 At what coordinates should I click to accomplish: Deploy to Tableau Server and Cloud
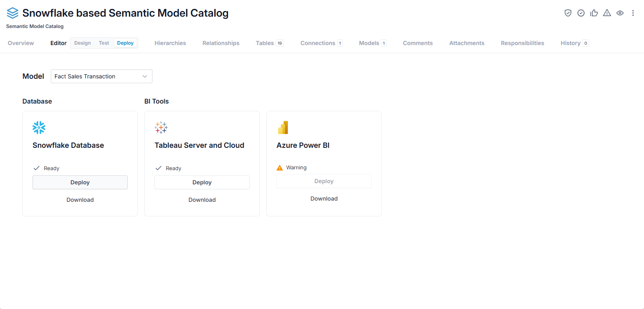pyautogui.click(x=202, y=182)
